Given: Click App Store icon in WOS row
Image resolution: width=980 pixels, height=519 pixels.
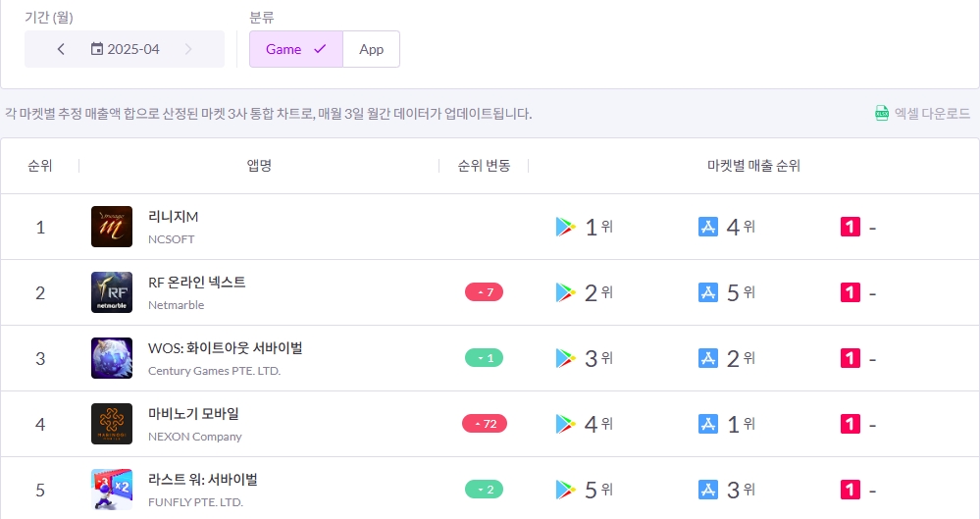Looking at the screenshot, I should [708, 358].
